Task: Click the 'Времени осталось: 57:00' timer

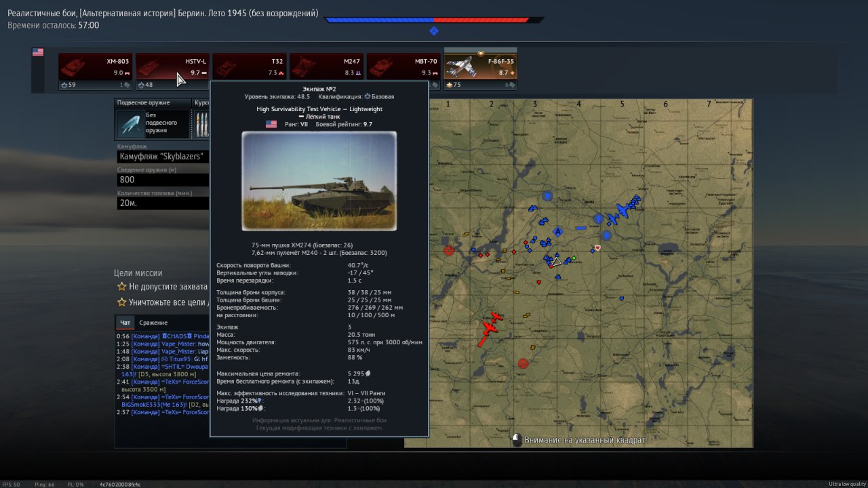Action: 53,25
